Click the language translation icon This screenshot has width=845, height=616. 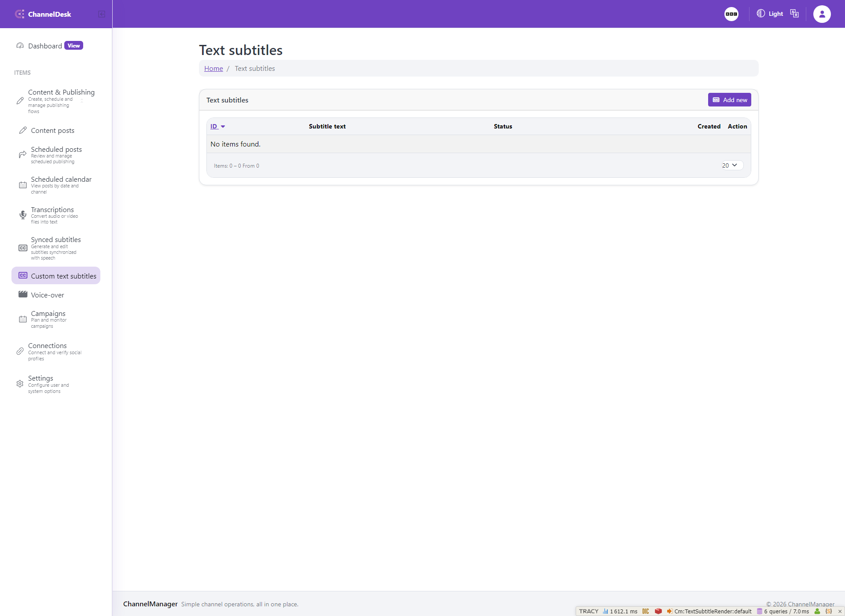(x=794, y=14)
